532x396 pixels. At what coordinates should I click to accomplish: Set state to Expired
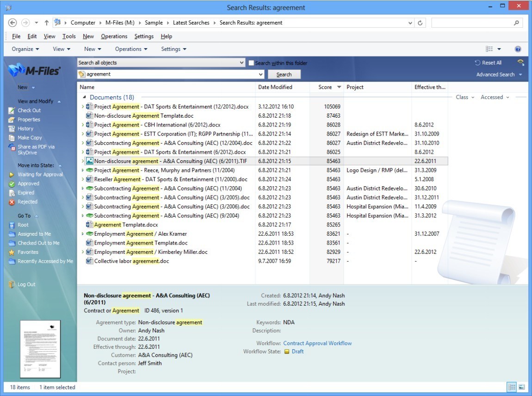(26, 193)
